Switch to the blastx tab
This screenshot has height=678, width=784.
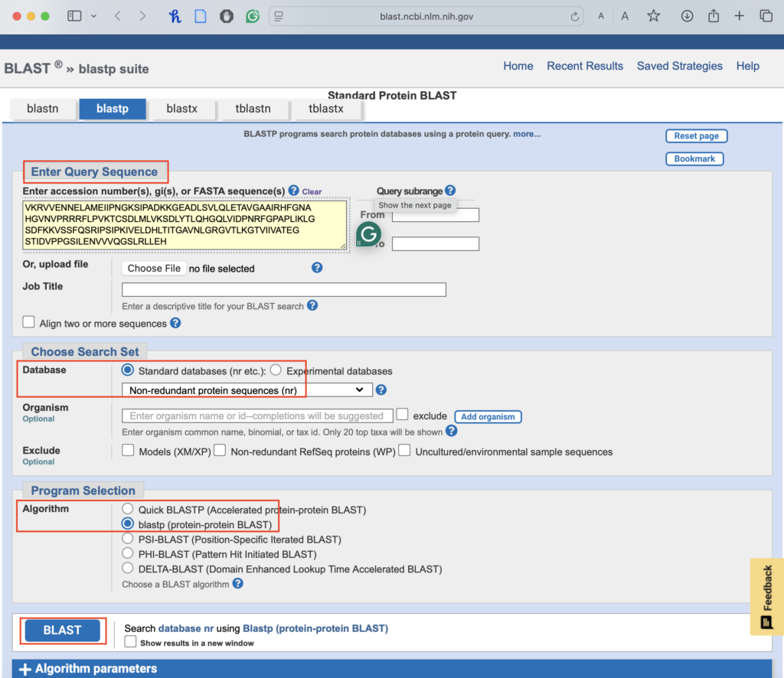pos(181,109)
